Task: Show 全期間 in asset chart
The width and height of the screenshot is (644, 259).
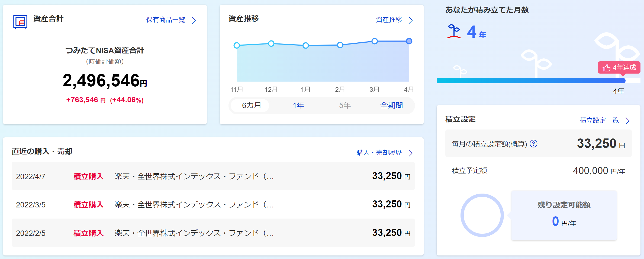Action: pyautogui.click(x=391, y=105)
